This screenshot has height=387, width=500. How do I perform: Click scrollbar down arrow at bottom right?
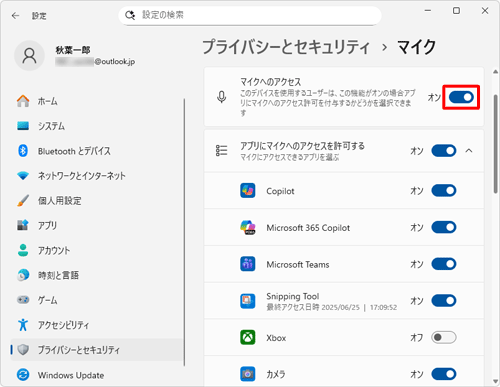point(495,382)
